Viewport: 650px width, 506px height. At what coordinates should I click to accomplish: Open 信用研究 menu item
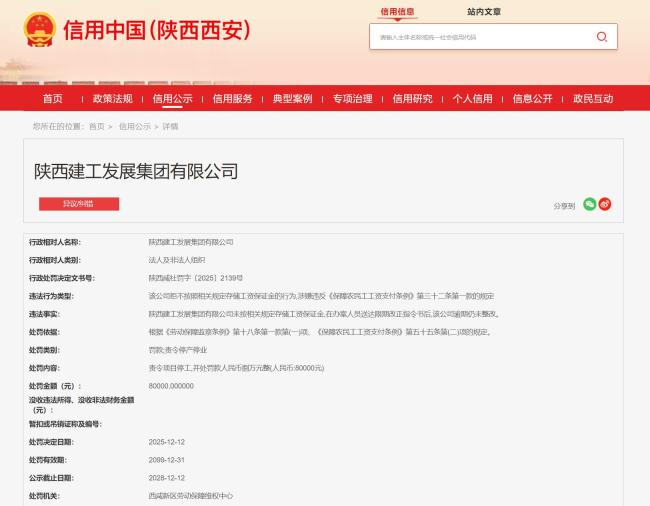coord(412,99)
